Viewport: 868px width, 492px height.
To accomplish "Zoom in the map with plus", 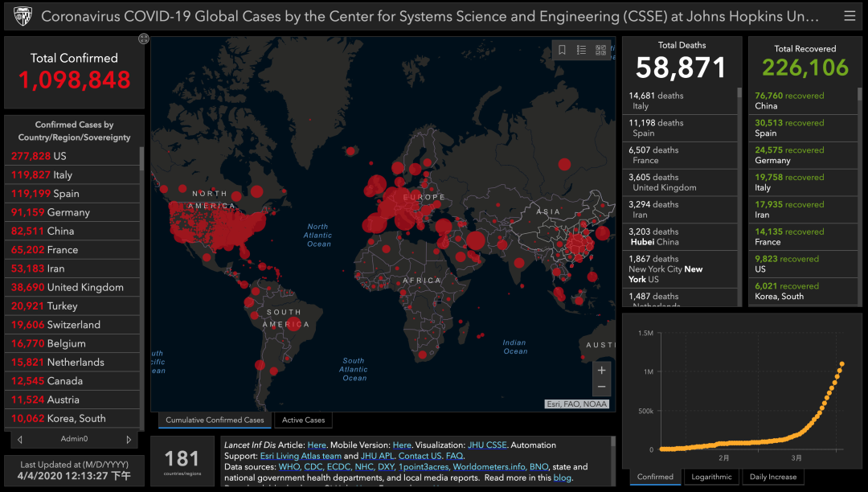I will click(602, 371).
